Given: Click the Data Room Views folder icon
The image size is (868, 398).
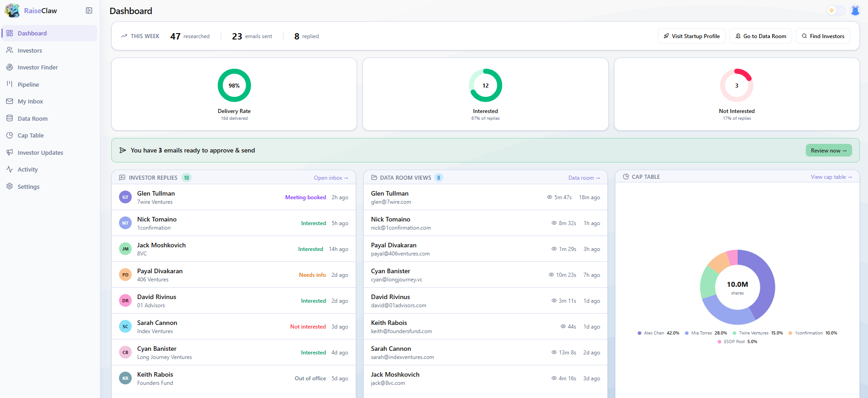Looking at the screenshot, I should (374, 177).
